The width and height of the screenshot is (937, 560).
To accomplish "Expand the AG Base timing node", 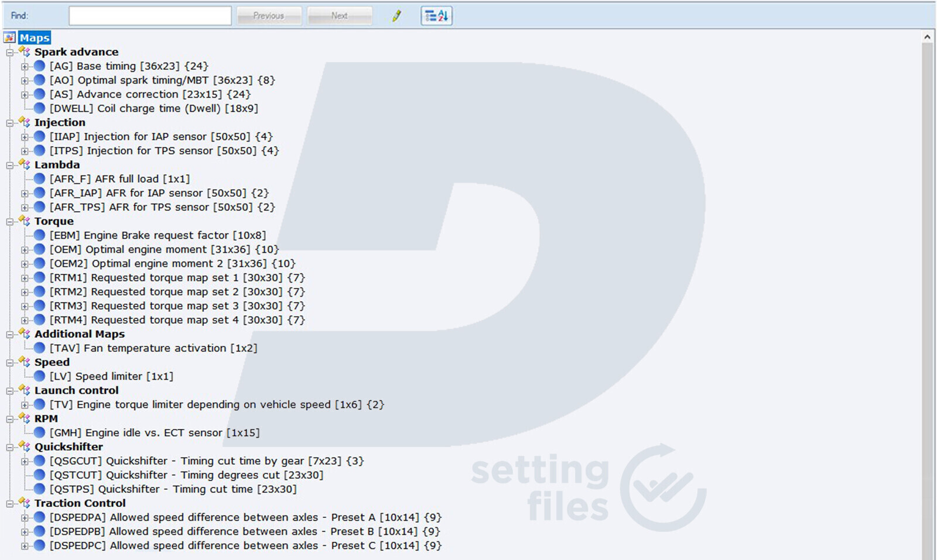I will point(25,67).
